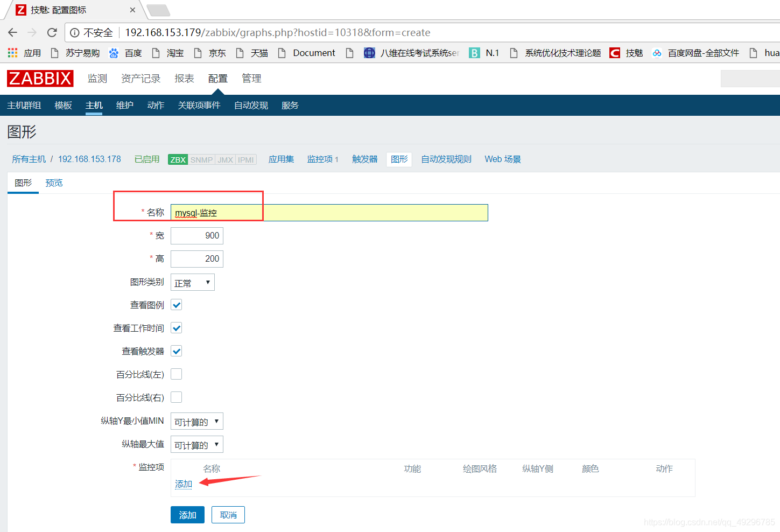Open the Document bookmark

(x=306, y=53)
